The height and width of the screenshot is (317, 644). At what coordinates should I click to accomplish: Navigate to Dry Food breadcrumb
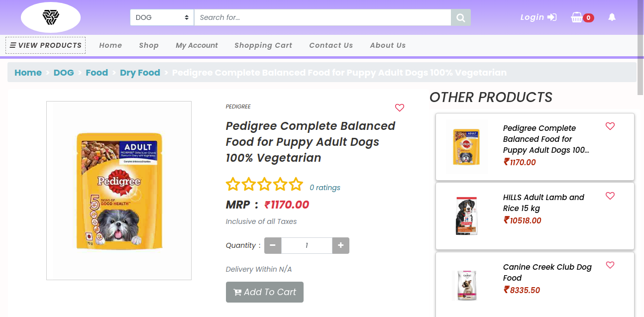(x=140, y=73)
